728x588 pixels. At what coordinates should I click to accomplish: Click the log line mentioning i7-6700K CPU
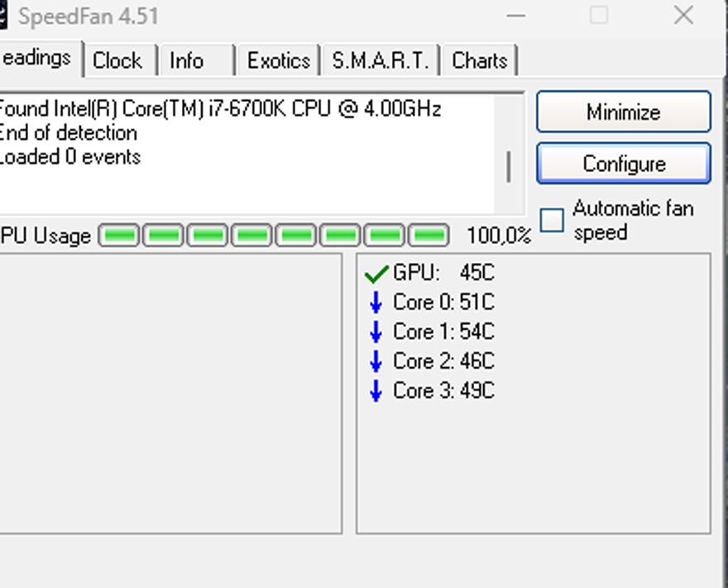click(x=221, y=109)
